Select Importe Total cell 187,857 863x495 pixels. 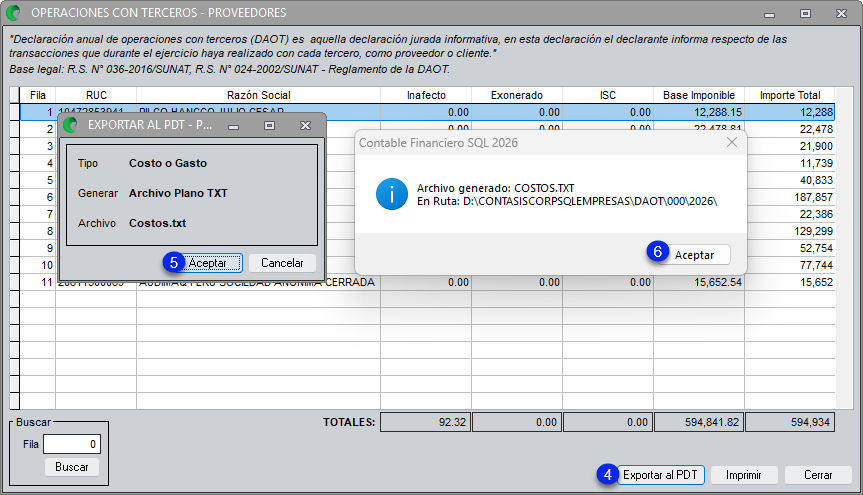coord(790,197)
